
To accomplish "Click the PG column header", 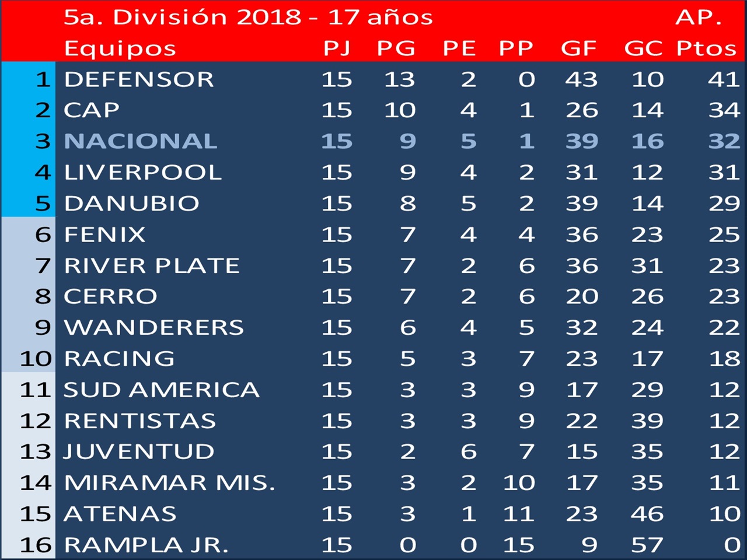I will point(396,48).
